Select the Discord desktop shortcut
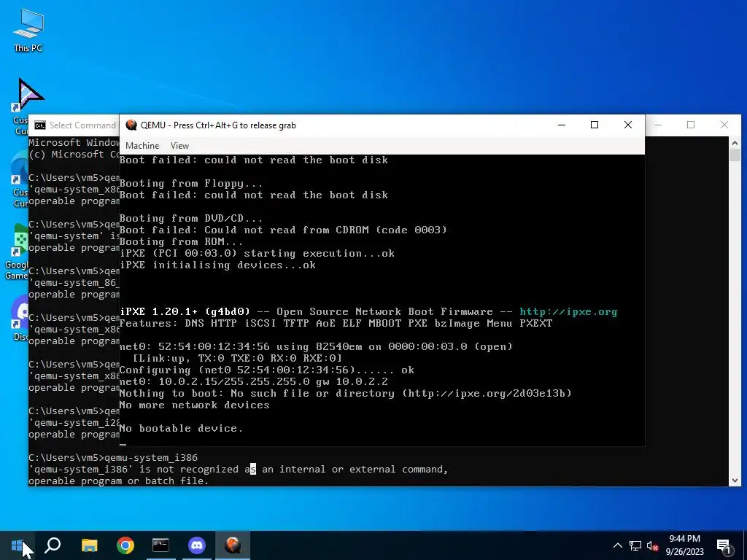The image size is (747, 560). (20, 316)
